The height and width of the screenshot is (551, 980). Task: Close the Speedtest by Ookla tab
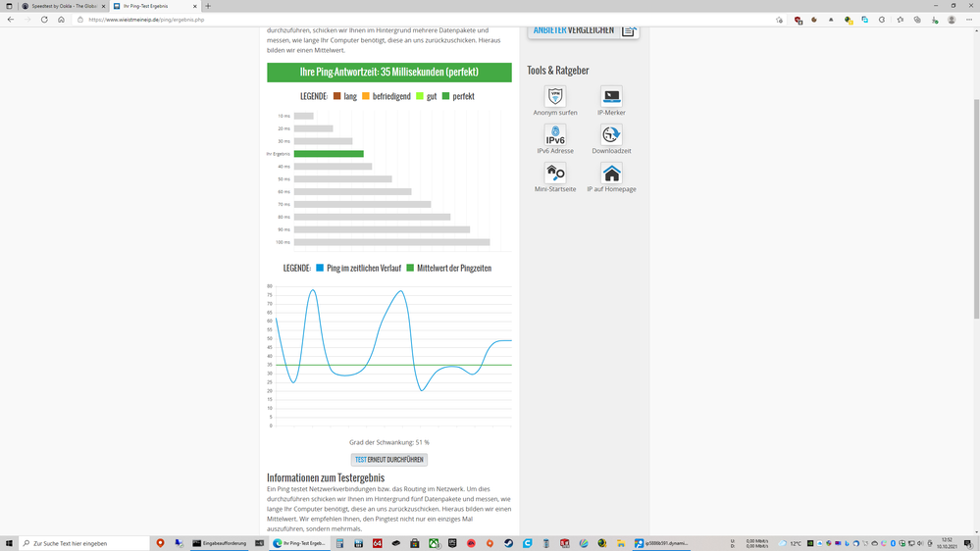click(103, 6)
